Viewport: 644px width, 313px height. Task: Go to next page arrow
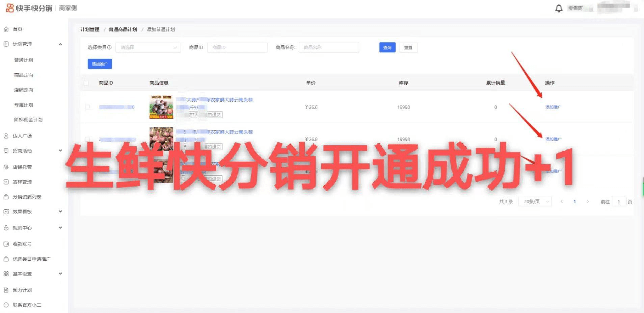coord(588,201)
